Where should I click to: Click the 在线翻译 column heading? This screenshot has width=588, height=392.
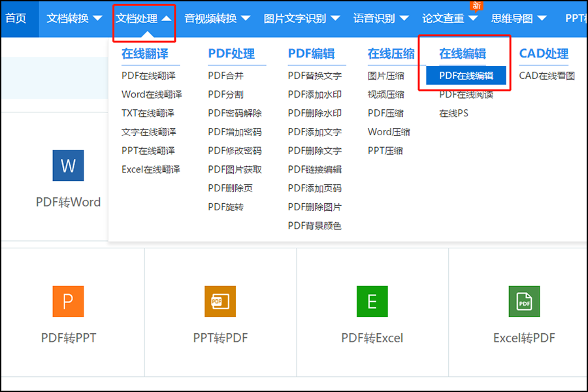click(x=145, y=54)
